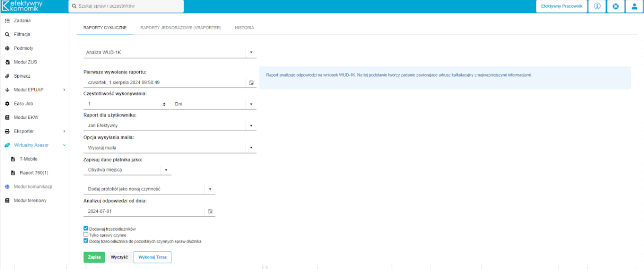Open Filtracja in sidebar
This screenshot has height=269, width=644.
pos(22,35)
